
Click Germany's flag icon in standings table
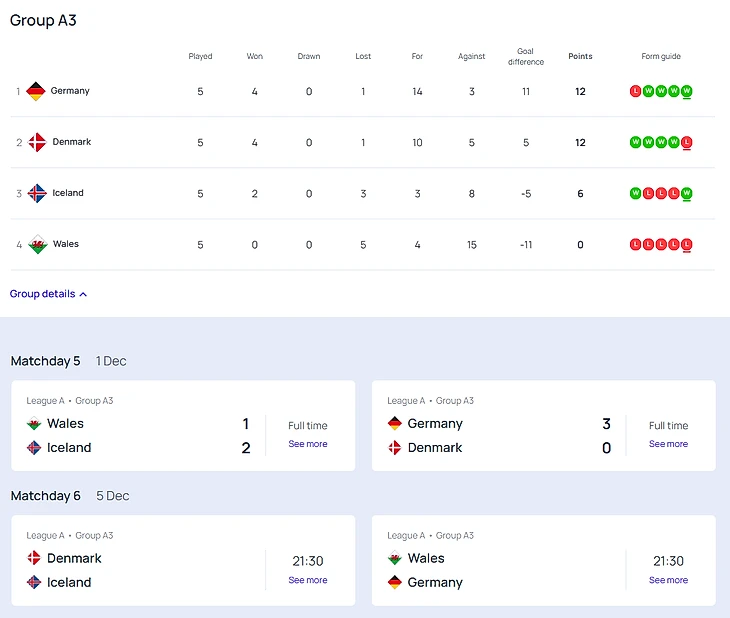click(x=36, y=91)
